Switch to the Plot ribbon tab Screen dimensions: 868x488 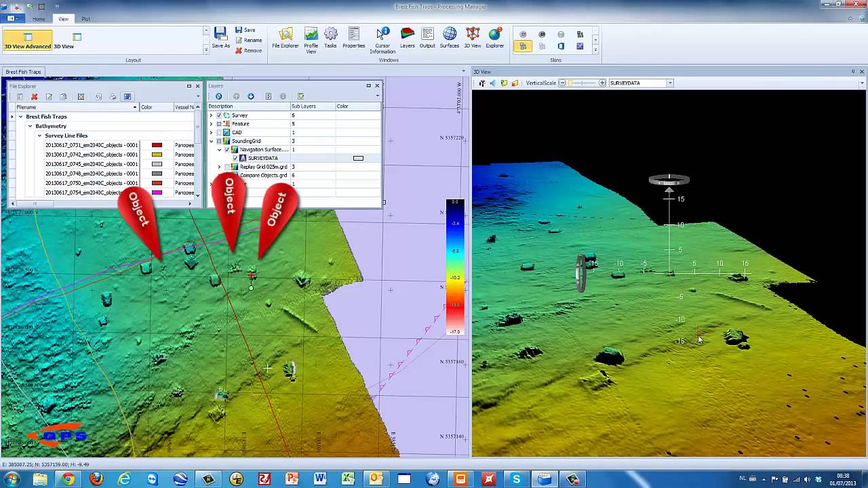(85, 19)
